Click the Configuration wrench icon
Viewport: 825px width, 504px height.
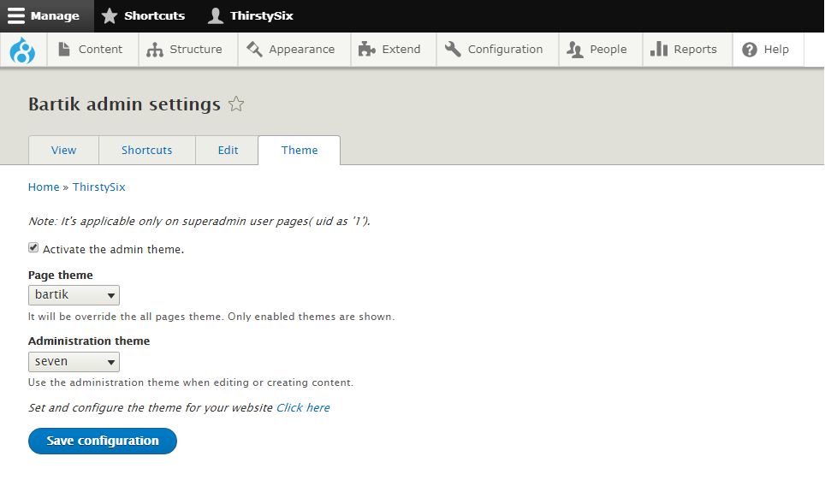[x=453, y=49]
